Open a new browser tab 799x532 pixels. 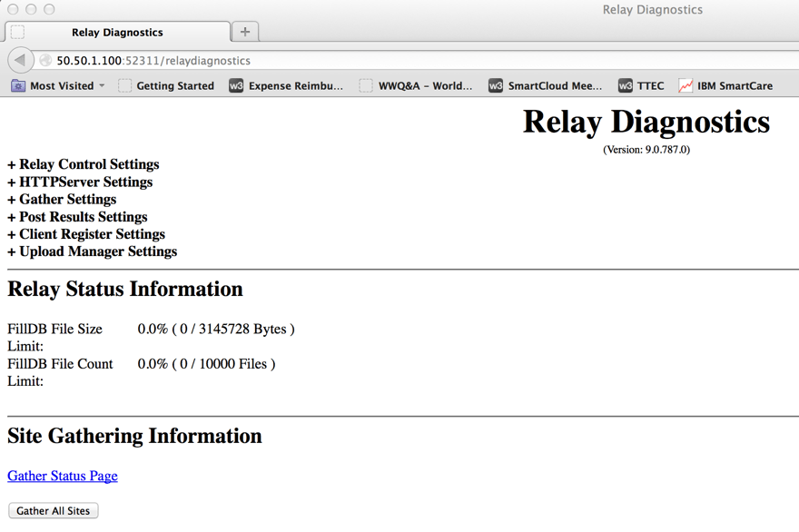point(244,31)
